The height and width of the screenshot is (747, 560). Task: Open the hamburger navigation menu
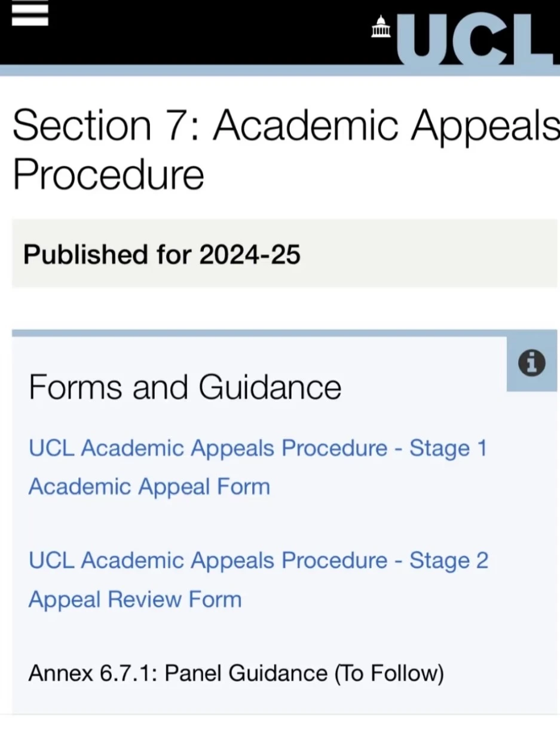click(x=30, y=13)
